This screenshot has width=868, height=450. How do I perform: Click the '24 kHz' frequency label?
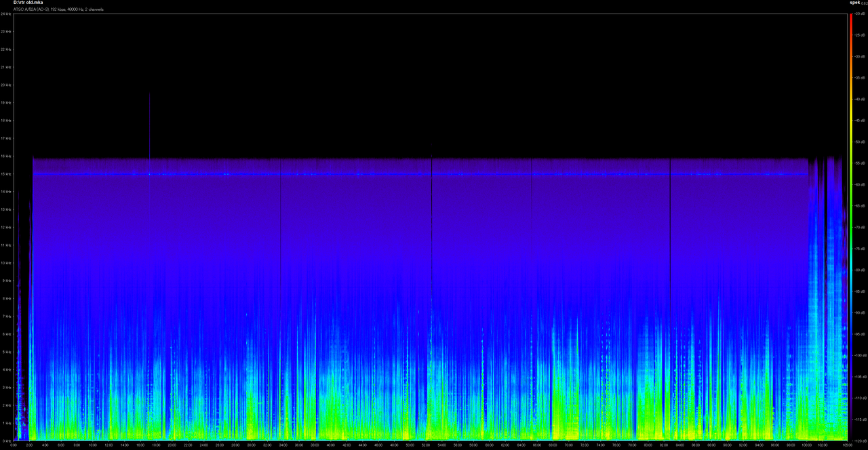click(x=6, y=14)
